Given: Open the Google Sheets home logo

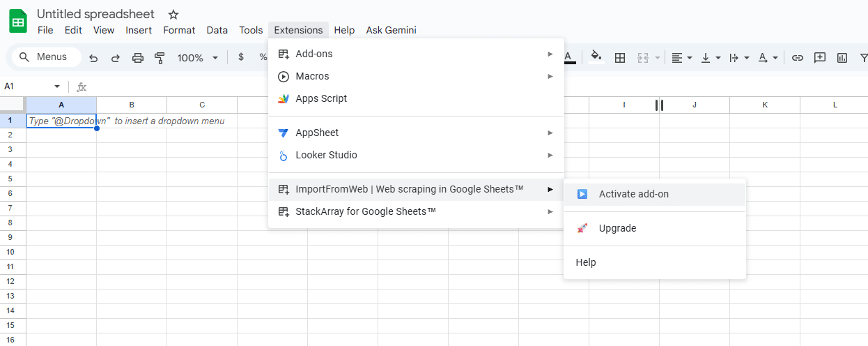Looking at the screenshot, I should [18, 22].
